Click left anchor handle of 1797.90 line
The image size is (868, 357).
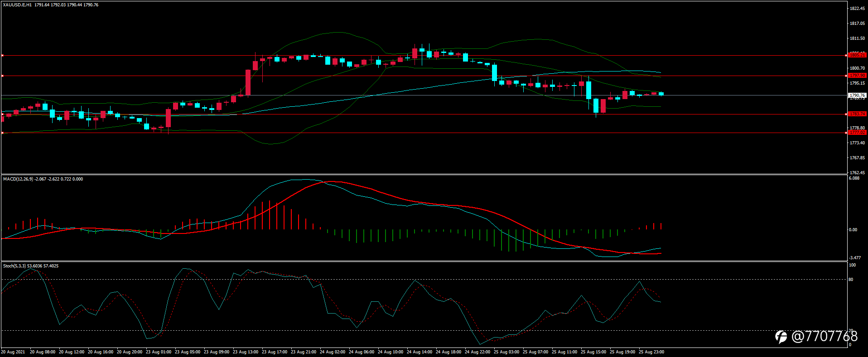click(x=2, y=76)
